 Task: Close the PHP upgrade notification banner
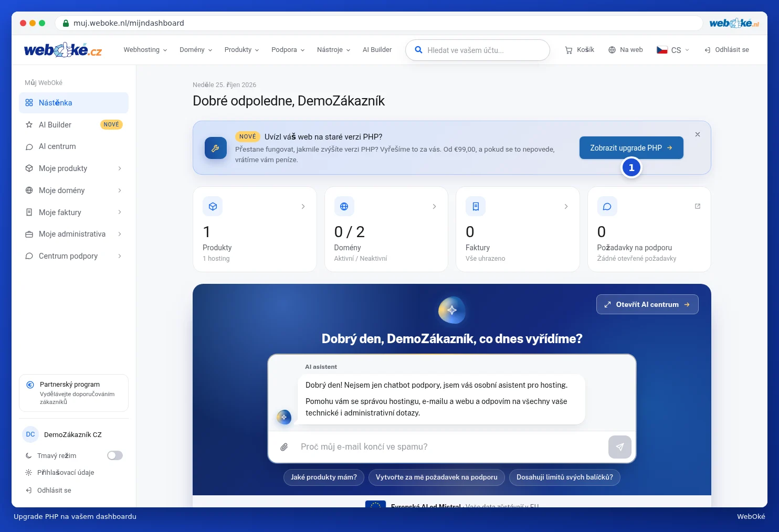[x=698, y=134]
